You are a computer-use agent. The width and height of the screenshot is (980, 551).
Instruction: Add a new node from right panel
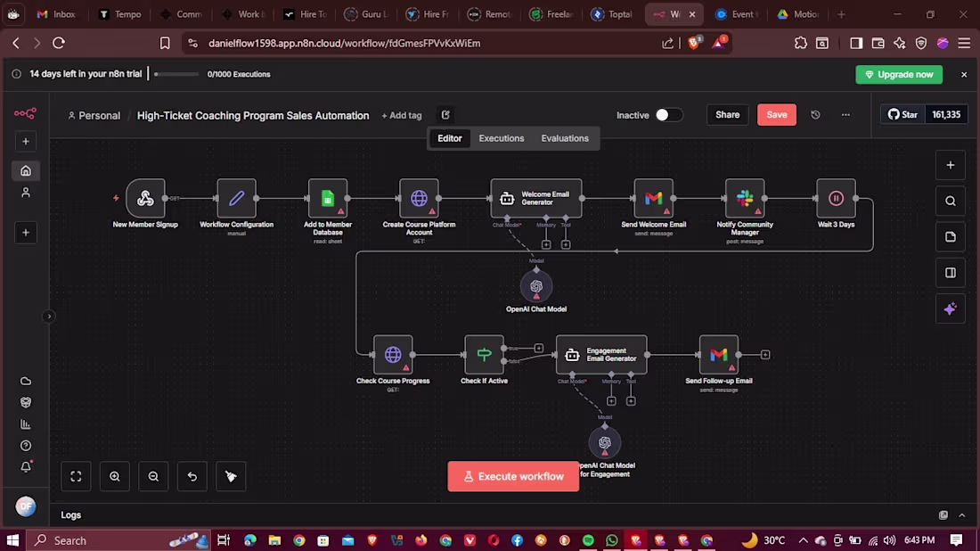[950, 165]
